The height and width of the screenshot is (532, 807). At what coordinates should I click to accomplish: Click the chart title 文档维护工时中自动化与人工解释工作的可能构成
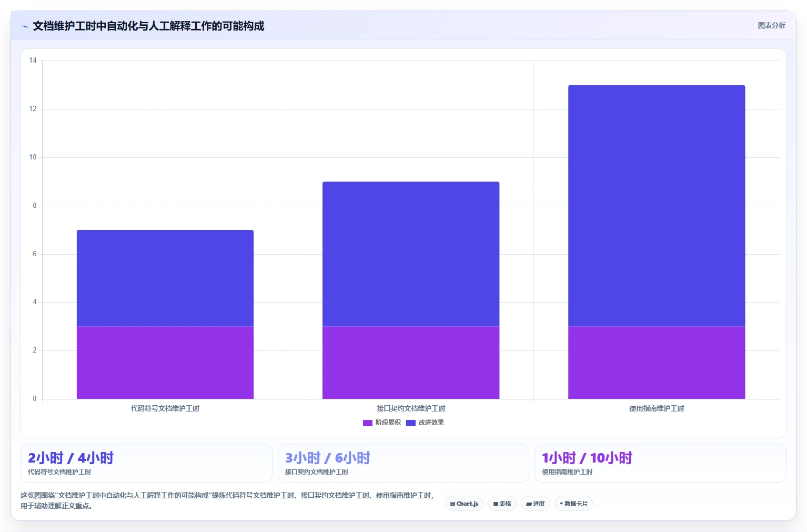[x=148, y=26]
